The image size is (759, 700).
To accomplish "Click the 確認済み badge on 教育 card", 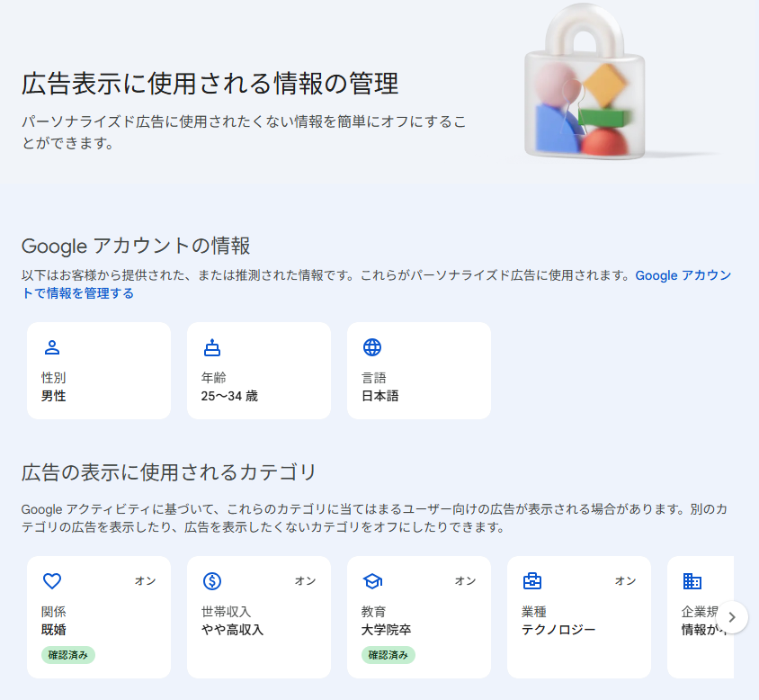I will [x=388, y=655].
